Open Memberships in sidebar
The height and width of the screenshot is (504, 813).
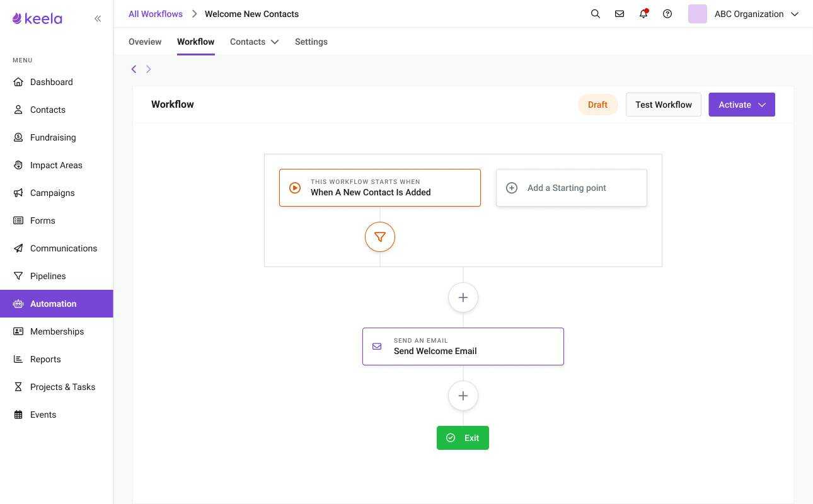(57, 331)
